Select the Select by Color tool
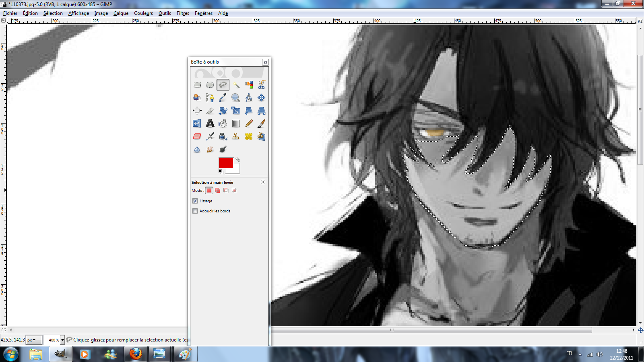The image size is (644, 362). coord(249,85)
